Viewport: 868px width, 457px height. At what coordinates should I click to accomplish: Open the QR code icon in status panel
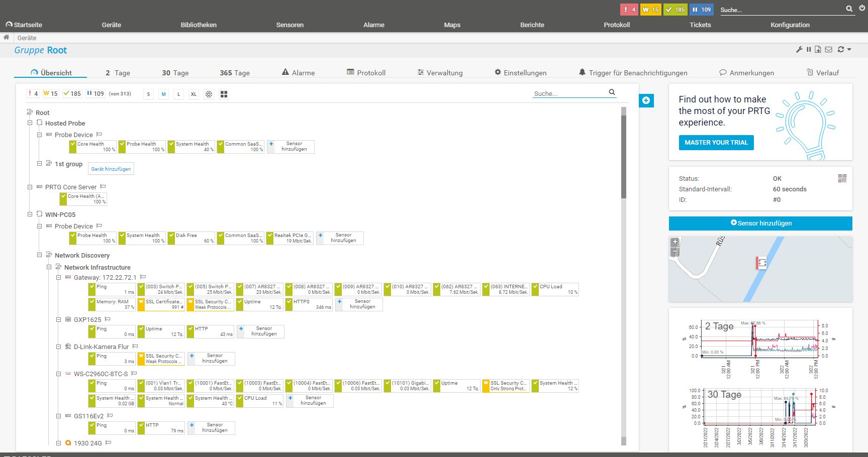point(842,178)
